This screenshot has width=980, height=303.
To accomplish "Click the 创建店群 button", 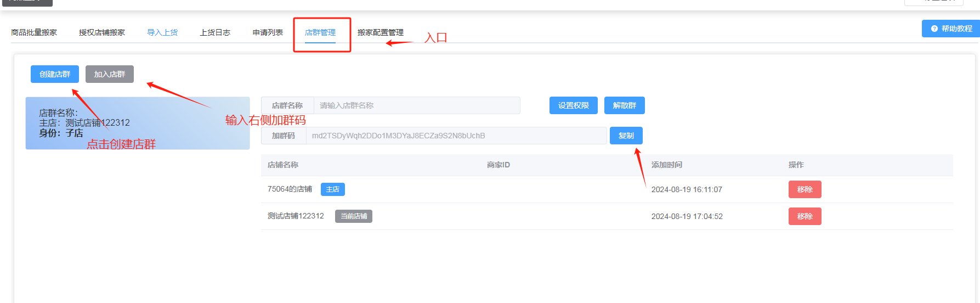I will point(55,74).
